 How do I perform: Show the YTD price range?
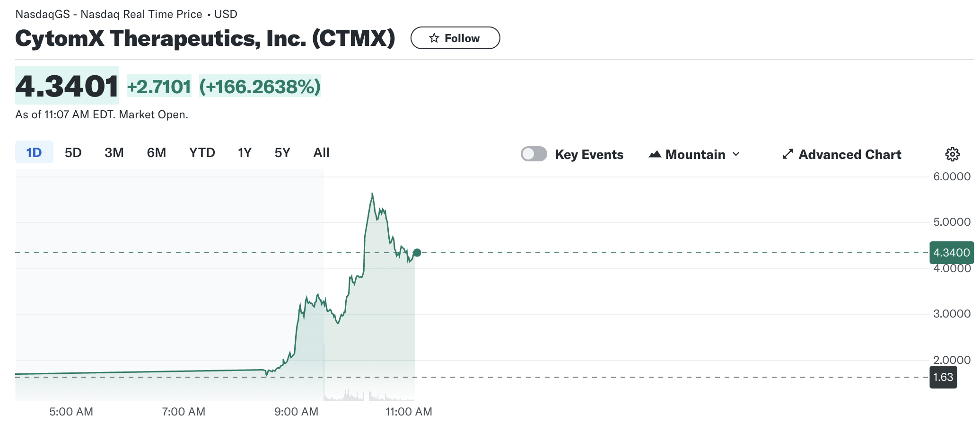click(x=202, y=152)
